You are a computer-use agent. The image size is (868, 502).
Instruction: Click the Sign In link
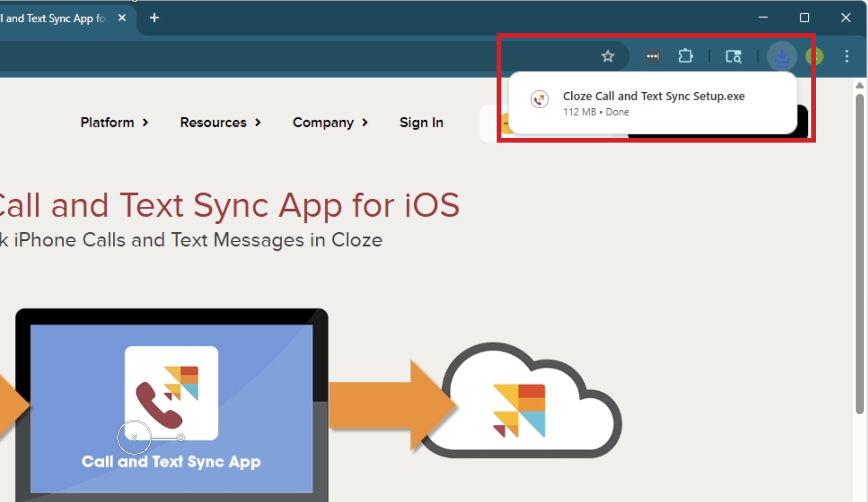pos(421,122)
